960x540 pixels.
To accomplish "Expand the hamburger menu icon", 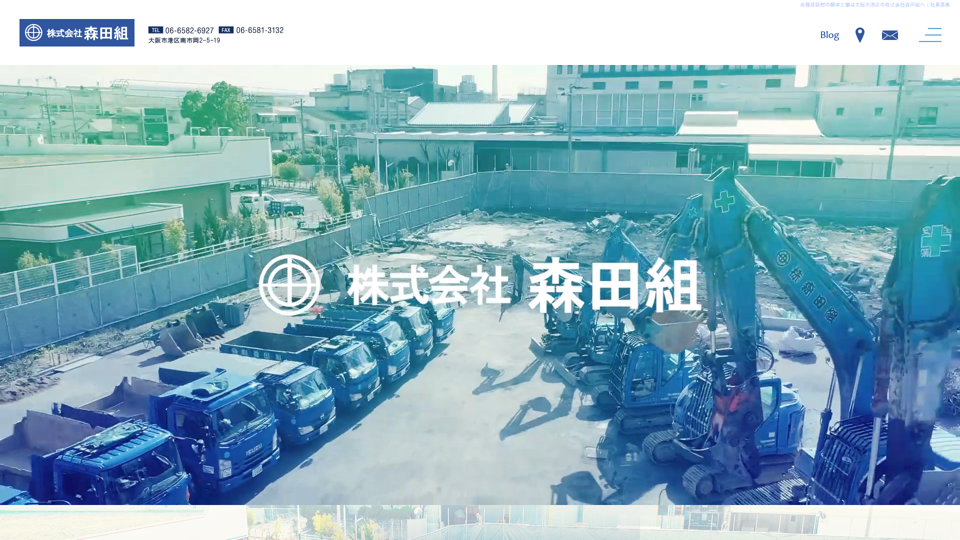I will click(x=930, y=35).
